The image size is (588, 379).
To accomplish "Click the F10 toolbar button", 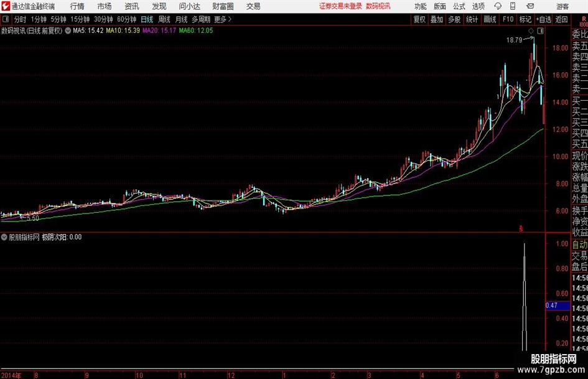I will point(508,19).
